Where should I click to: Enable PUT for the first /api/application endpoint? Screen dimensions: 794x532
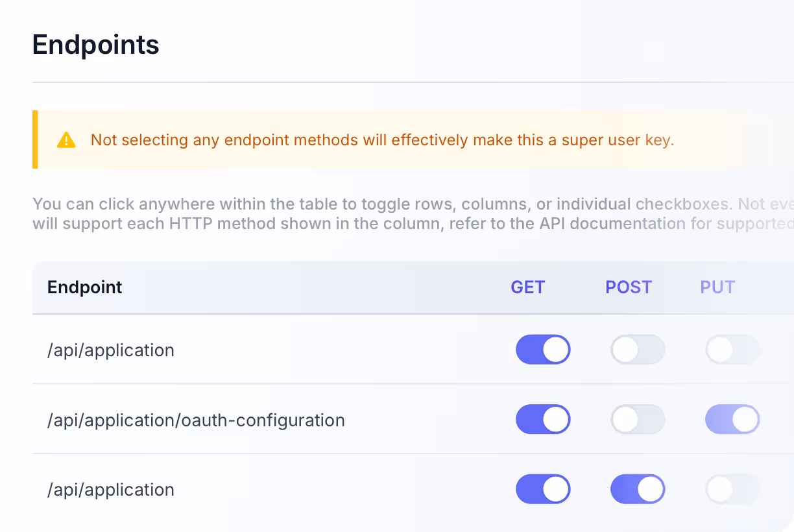(732, 350)
